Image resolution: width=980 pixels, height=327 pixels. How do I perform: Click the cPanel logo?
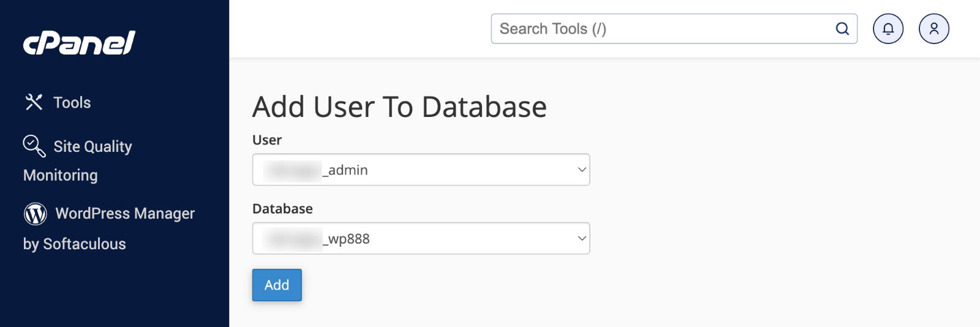pyautogui.click(x=79, y=43)
